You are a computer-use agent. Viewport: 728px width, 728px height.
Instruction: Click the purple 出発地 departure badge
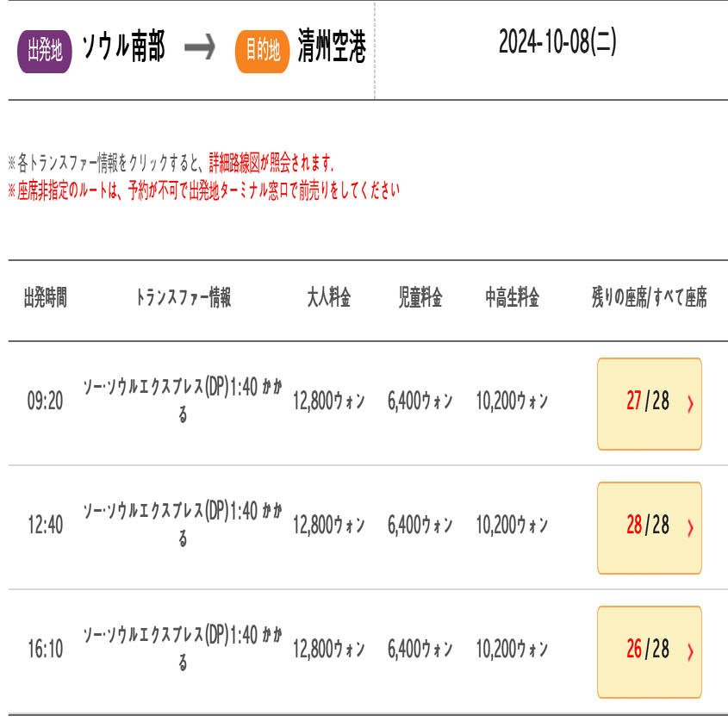click(x=44, y=51)
